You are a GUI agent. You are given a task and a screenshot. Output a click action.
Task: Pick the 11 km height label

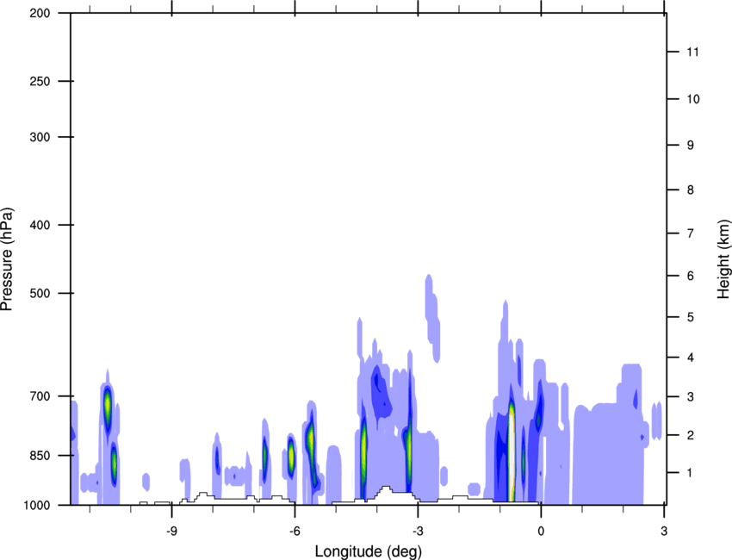[x=693, y=52]
